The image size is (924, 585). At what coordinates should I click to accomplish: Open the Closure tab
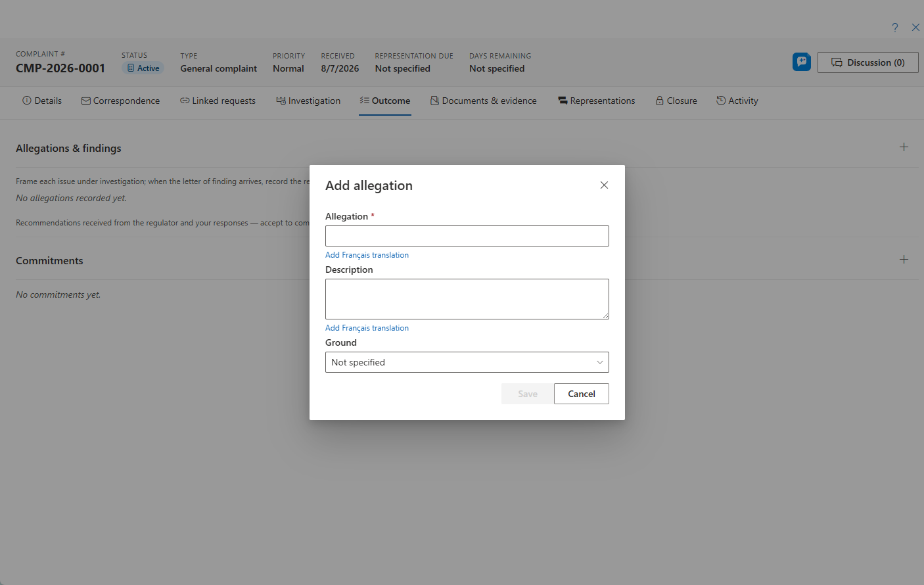pos(676,101)
